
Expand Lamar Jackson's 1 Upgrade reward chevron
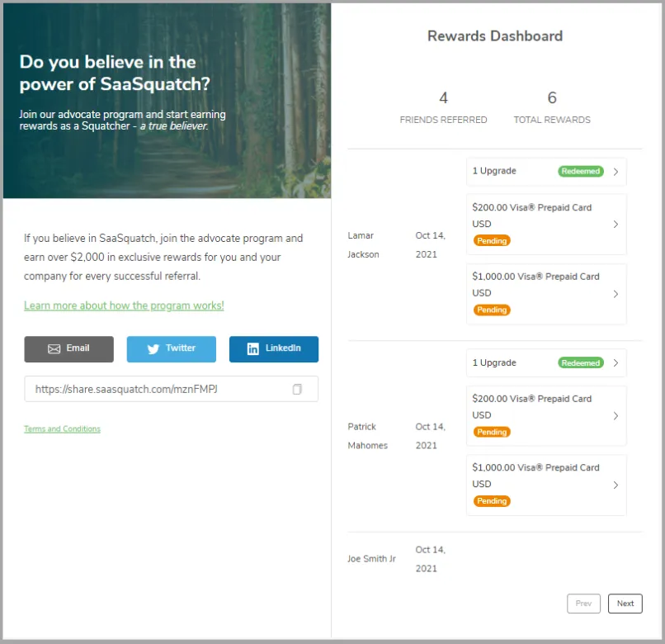tap(615, 172)
